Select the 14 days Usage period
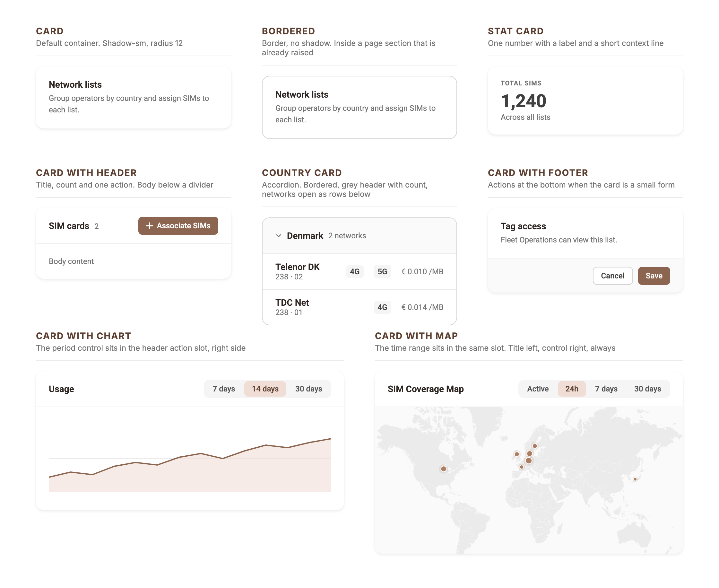The width and height of the screenshot is (719, 588). [265, 389]
